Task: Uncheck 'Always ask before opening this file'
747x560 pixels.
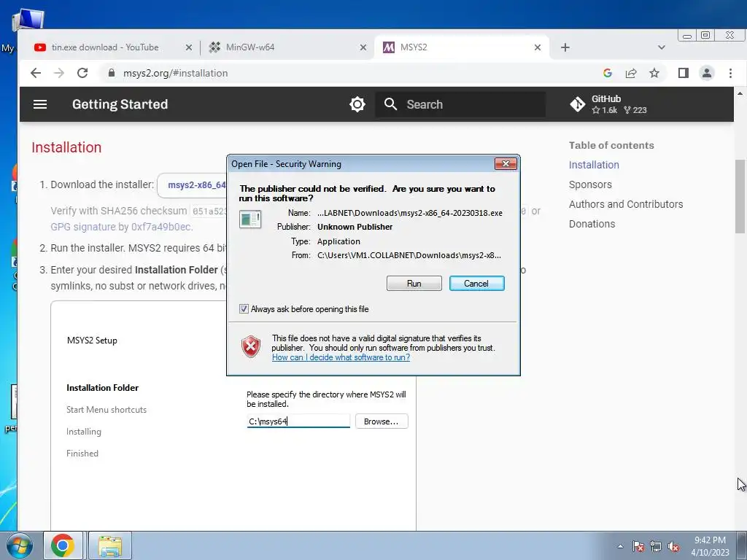Action: (x=244, y=309)
